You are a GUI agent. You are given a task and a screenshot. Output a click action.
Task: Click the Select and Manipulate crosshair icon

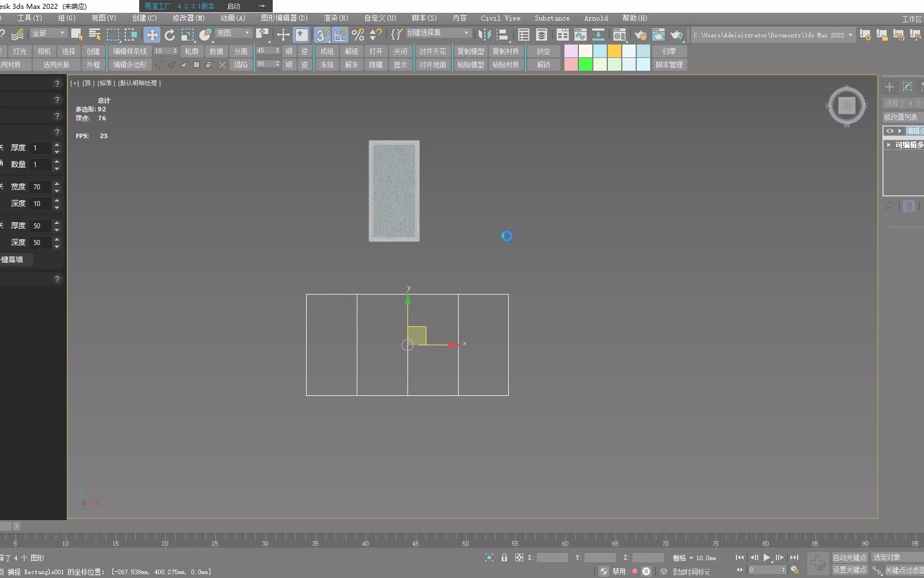pyautogui.click(x=283, y=35)
